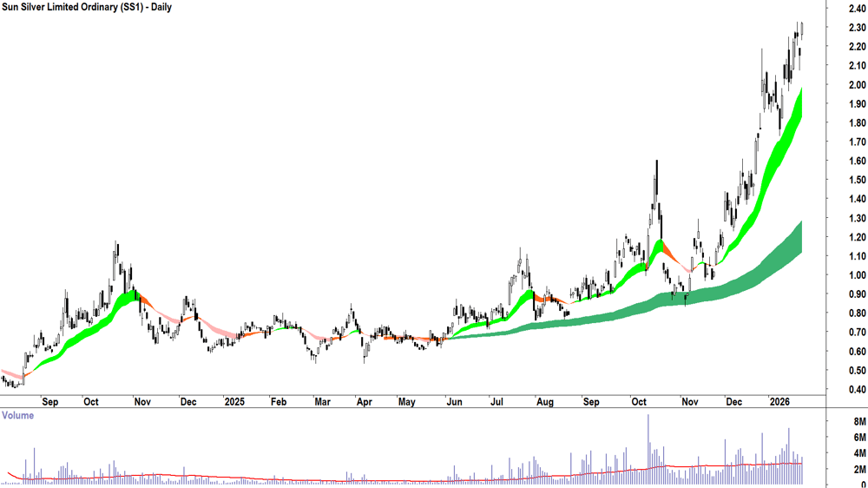The image size is (868, 488).
Task: Click the tallest volume bar in October 2025
Action: 648,450
